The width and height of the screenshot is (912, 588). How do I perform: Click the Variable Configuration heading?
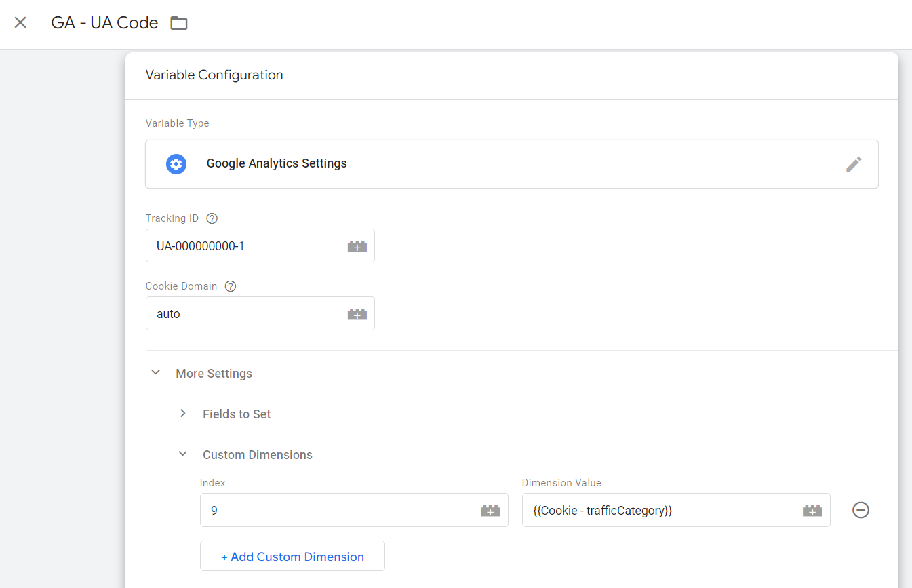(x=214, y=75)
